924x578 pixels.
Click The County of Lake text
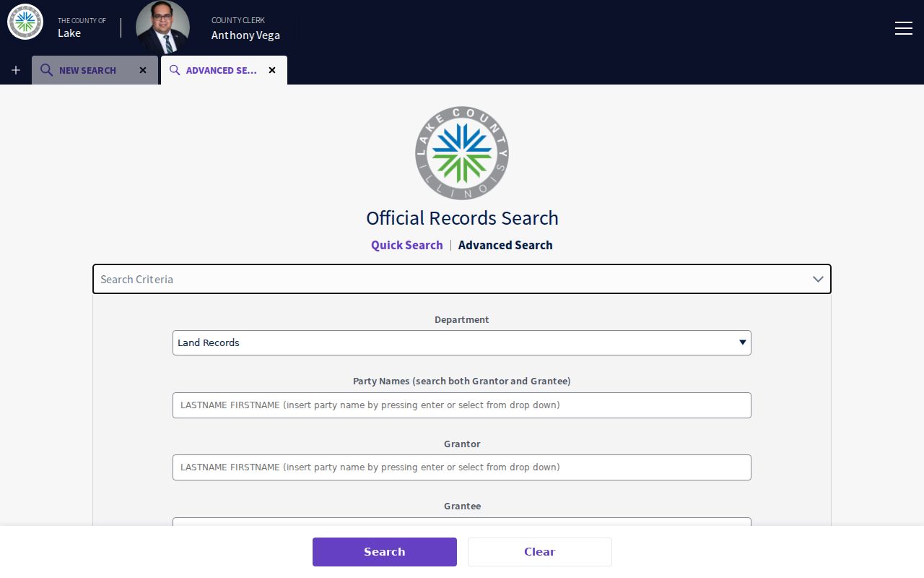82,27
